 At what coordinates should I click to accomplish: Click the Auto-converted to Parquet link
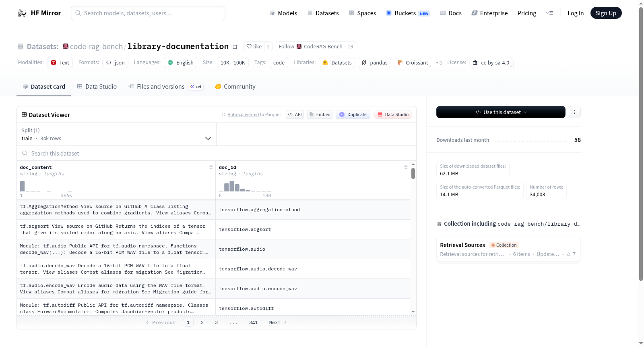click(x=254, y=114)
